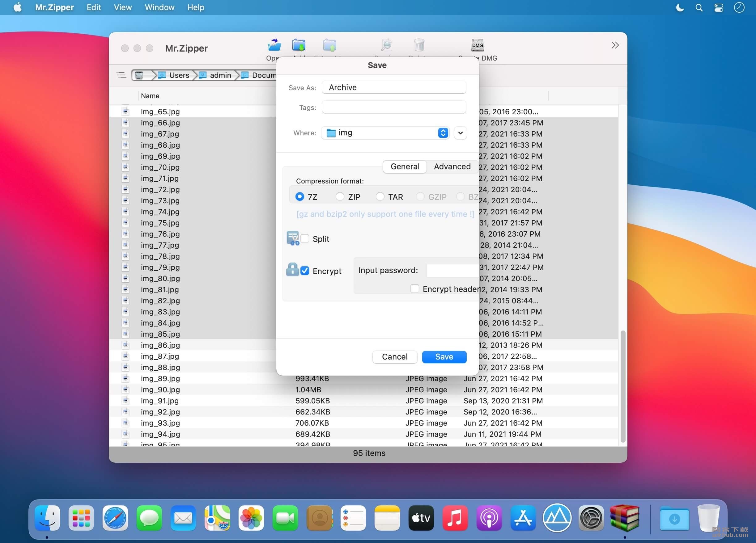Open the Apple menu
This screenshot has height=543, width=756.
click(17, 7)
